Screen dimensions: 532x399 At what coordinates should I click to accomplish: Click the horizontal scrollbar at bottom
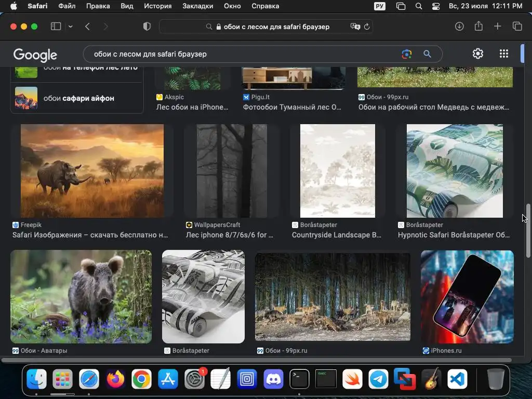257,360
